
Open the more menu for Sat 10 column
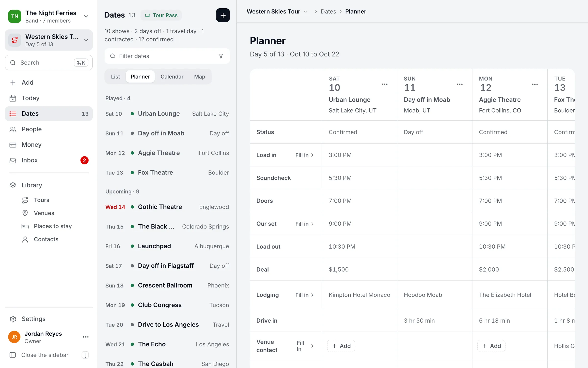(x=385, y=84)
